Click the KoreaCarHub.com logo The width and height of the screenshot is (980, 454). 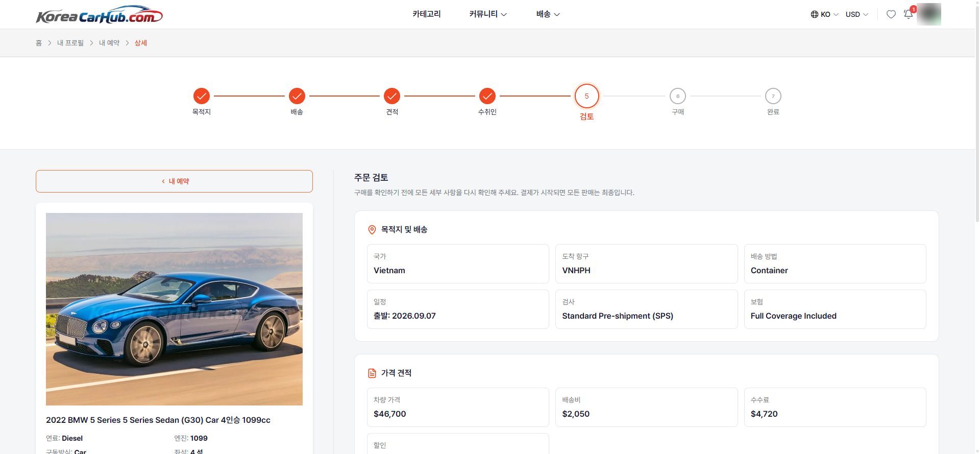click(x=99, y=15)
